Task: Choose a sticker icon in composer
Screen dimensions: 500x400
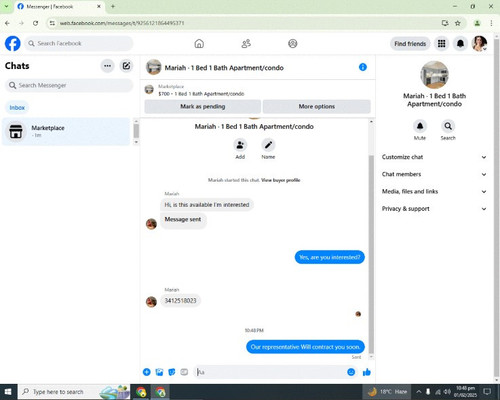Action: [172, 372]
